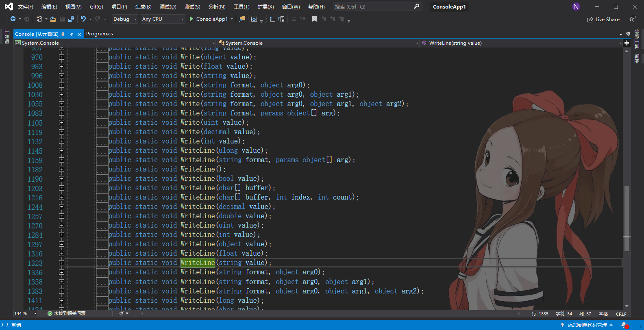Click the highlighted WriteLine on line 1323
This screenshot has height=330, width=644.
tap(198, 263)
